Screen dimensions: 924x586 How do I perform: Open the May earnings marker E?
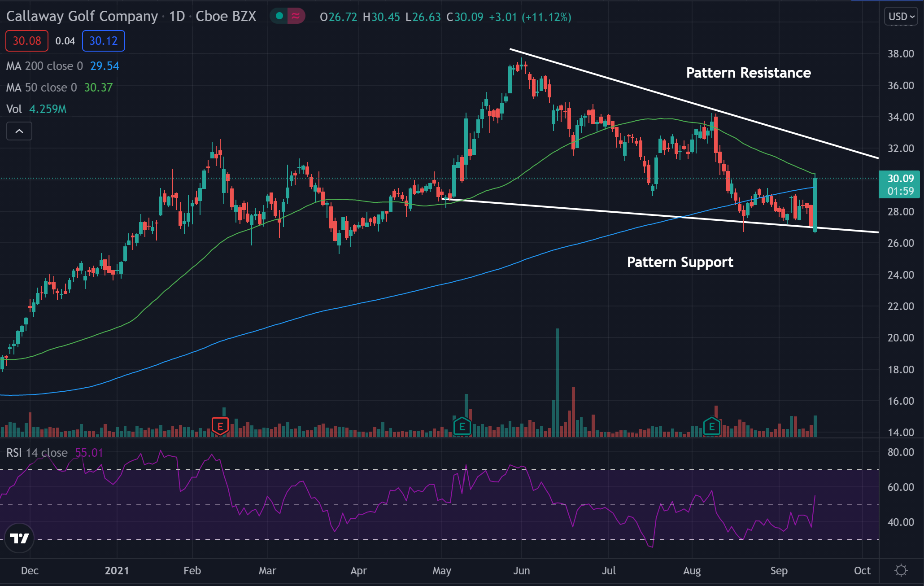click(462, 426)
